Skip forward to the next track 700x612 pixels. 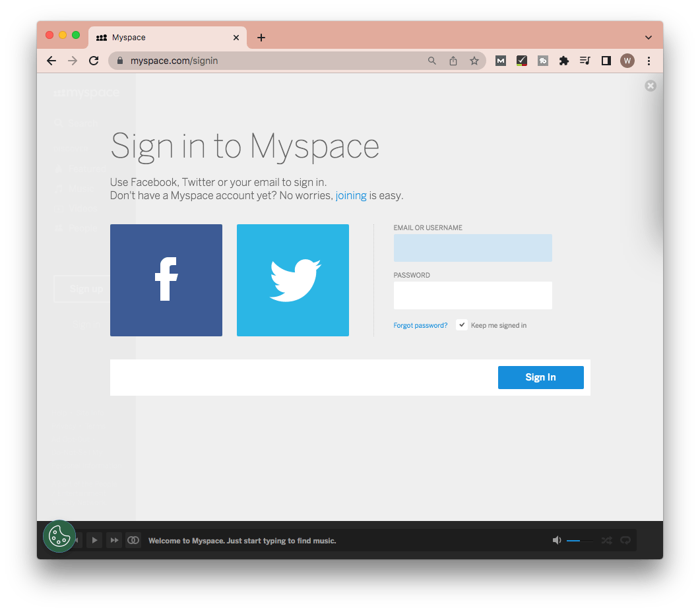(114, 540)
